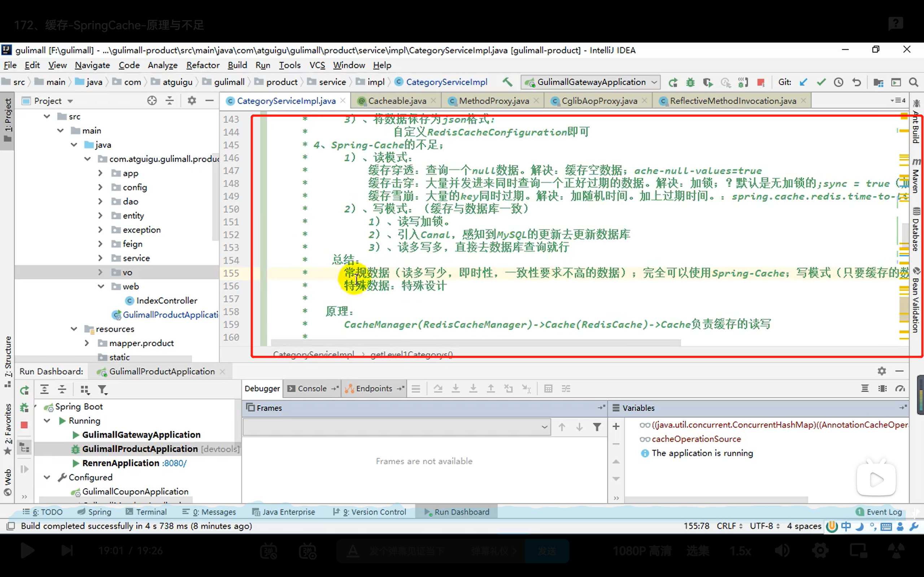Switch to the Cacheable.java editor tab

click(397, 101)
